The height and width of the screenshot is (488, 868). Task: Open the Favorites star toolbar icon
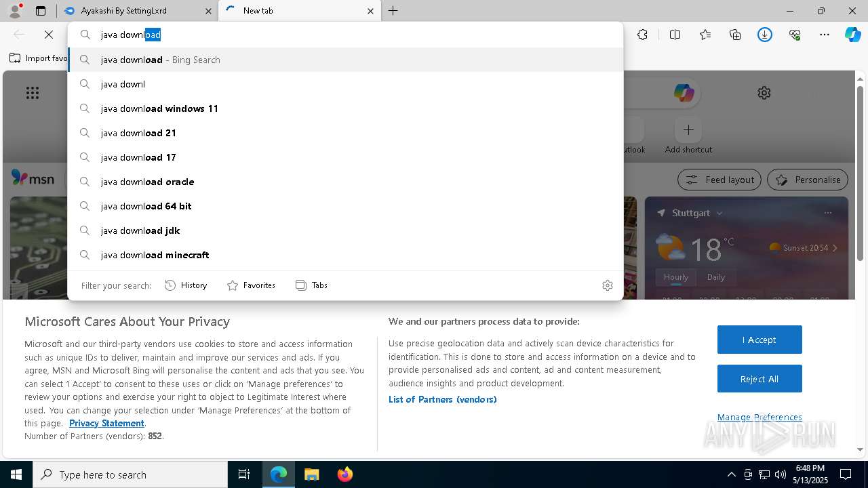[x=705, y=35]
